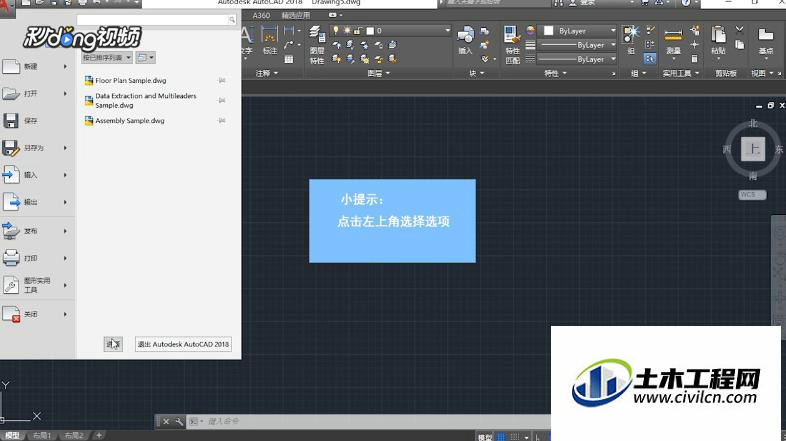Expand the 另存为 submenu arrow
The width and height of the screenshot is (786, 441).
tap(65, 148)
